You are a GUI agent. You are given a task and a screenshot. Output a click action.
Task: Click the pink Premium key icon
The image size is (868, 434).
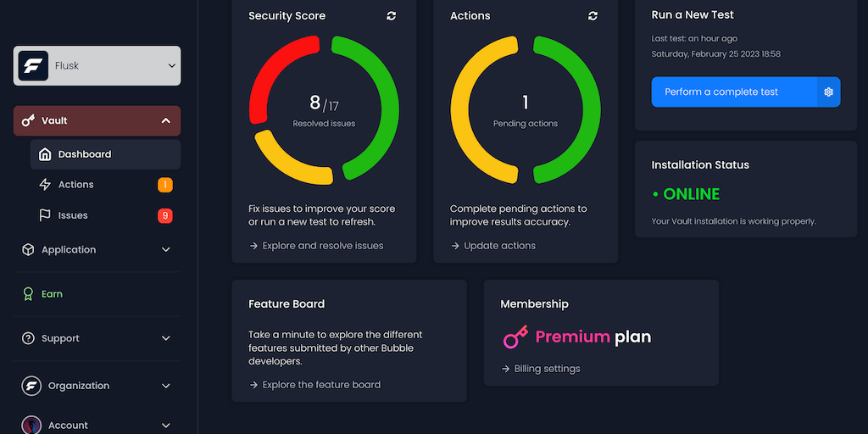[x=515, y=337]
